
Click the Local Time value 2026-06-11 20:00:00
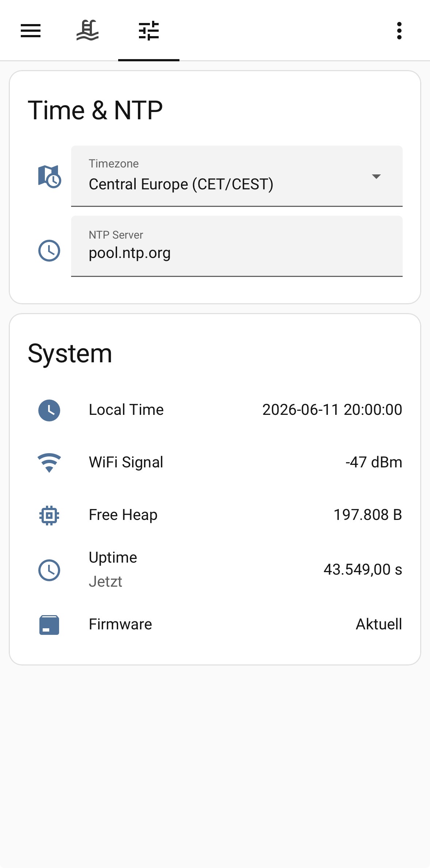tap(332, 410)
